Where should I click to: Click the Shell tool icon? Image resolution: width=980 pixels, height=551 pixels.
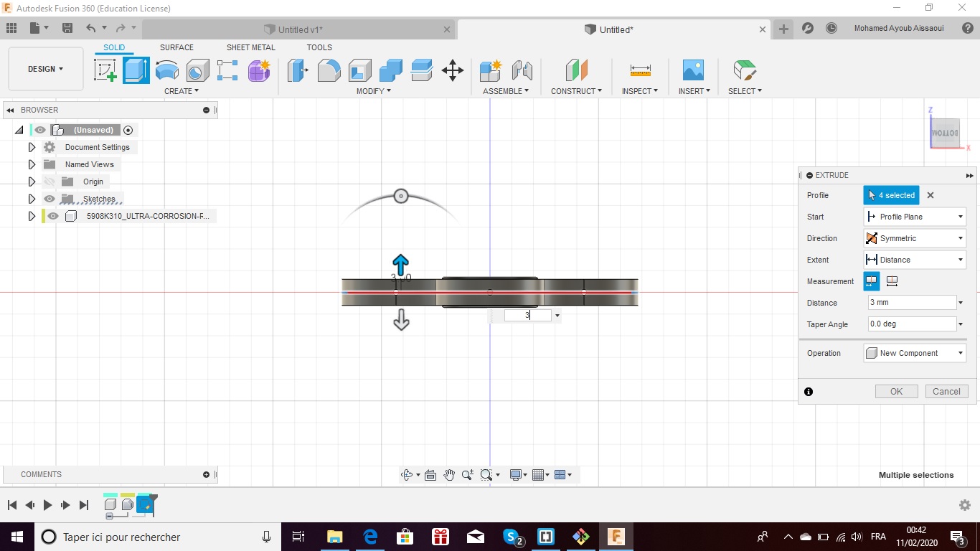pyautogui.click(x=359, y=70)
